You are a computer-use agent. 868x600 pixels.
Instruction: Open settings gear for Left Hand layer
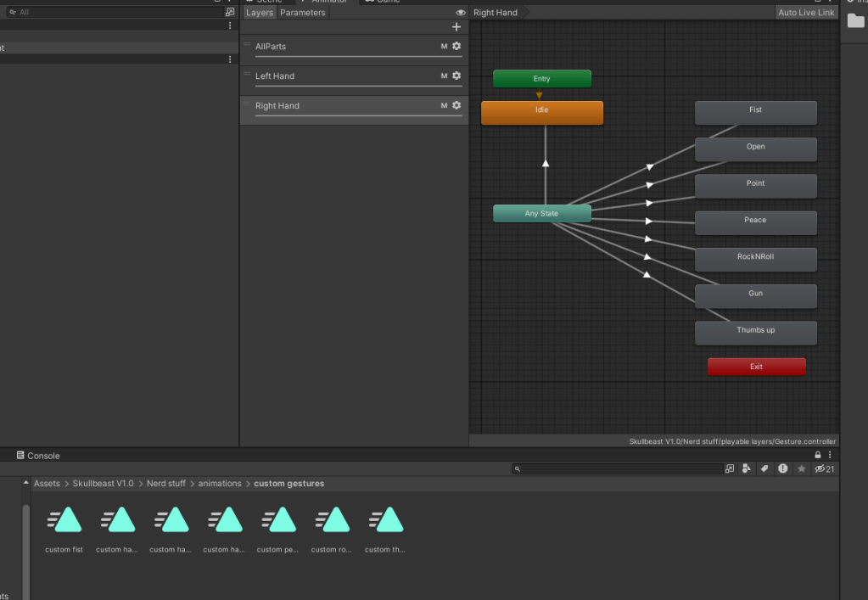[456, 76]
